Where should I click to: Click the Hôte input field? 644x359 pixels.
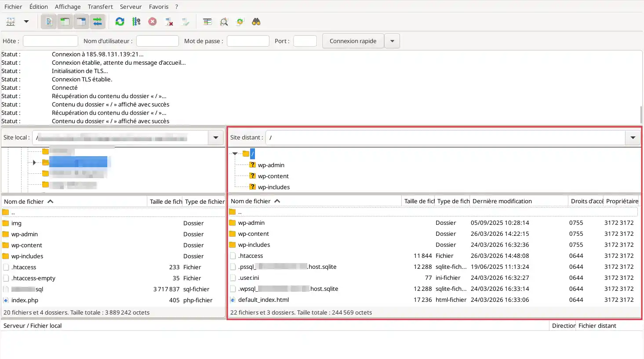click(x=50, y=40)
